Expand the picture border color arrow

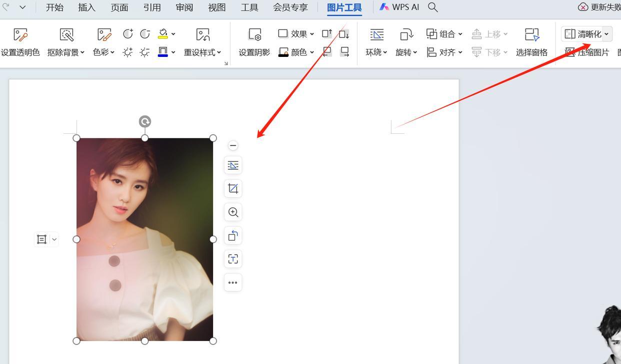point(173,52)
